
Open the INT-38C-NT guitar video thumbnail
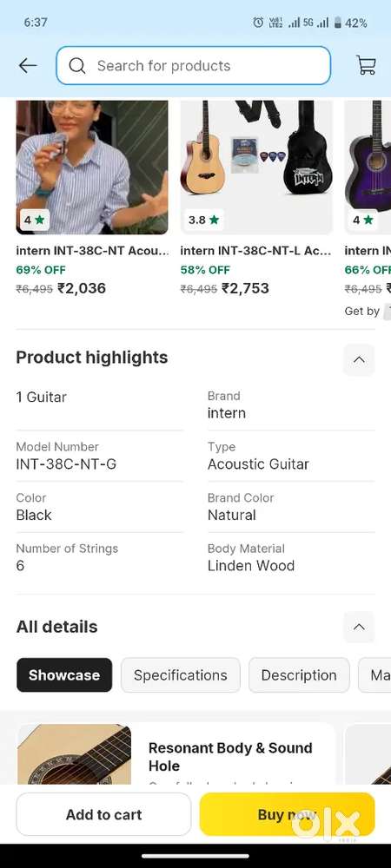[92, 168]
